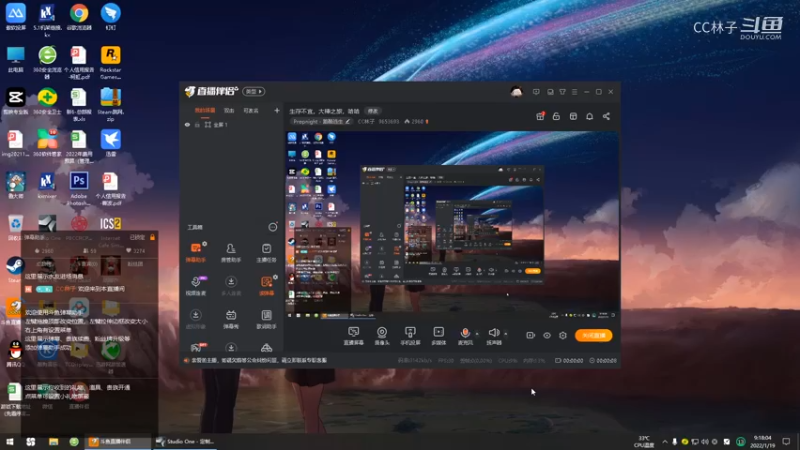Viewport: 800px width, 450px height.
Task: Open the action center notification icon
Action: [x=786, y=441]
